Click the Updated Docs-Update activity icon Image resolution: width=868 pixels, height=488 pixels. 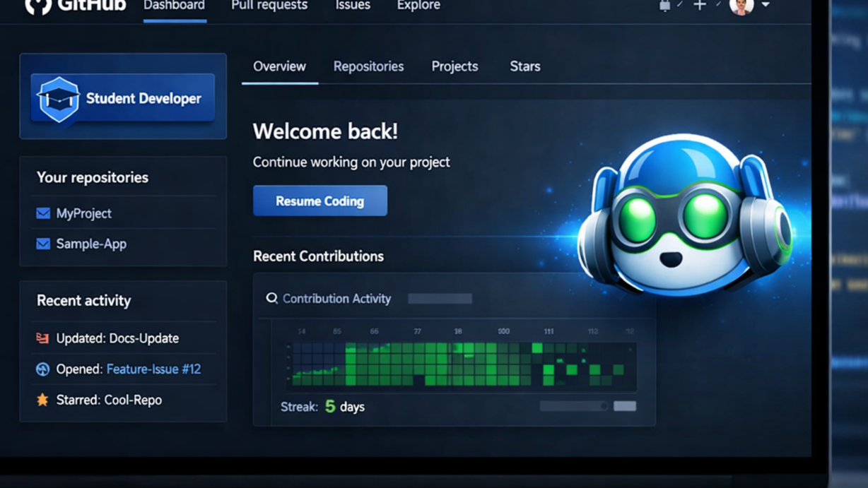(42, 338)
